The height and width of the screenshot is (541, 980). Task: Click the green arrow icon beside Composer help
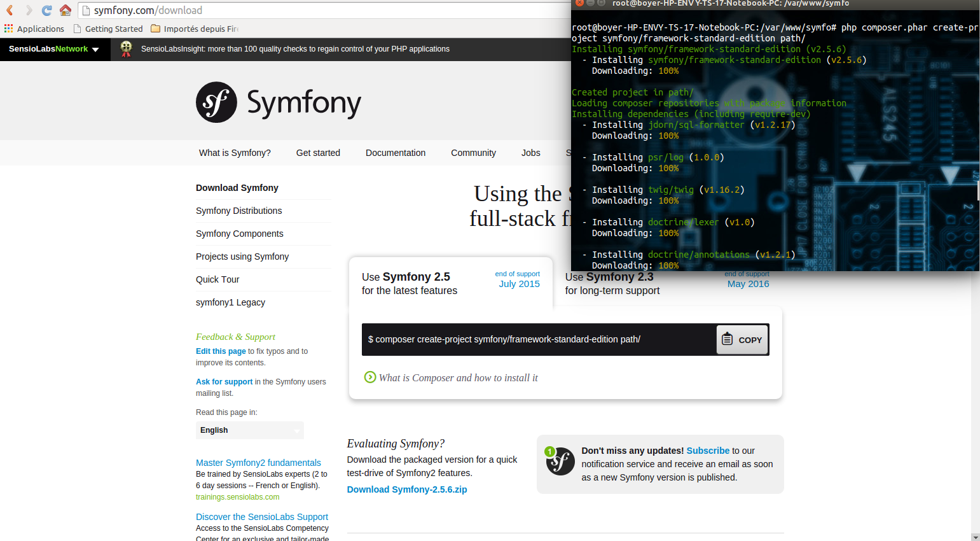370,377
